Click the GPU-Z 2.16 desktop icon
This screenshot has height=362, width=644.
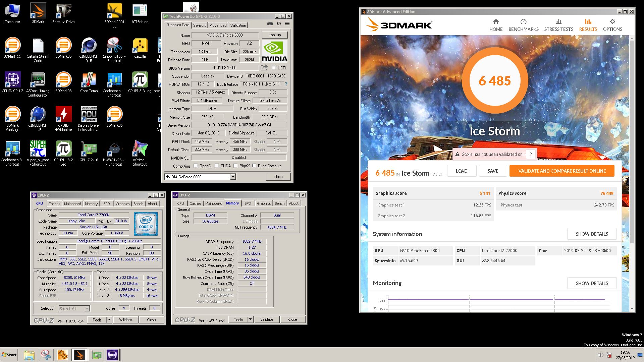(89, 152)
